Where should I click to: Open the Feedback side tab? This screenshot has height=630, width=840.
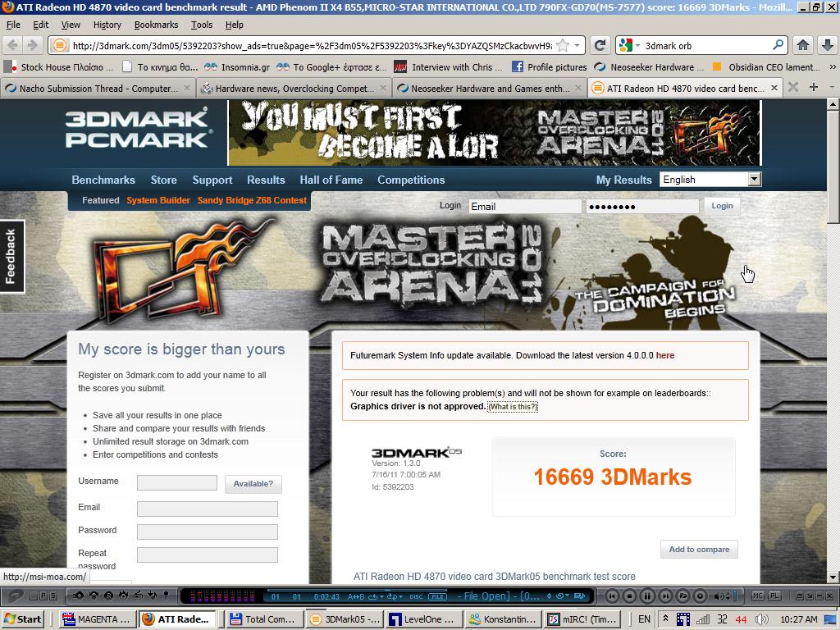click(11, 257)
